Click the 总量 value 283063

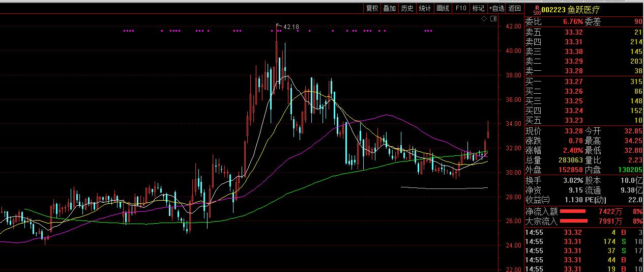571,160
